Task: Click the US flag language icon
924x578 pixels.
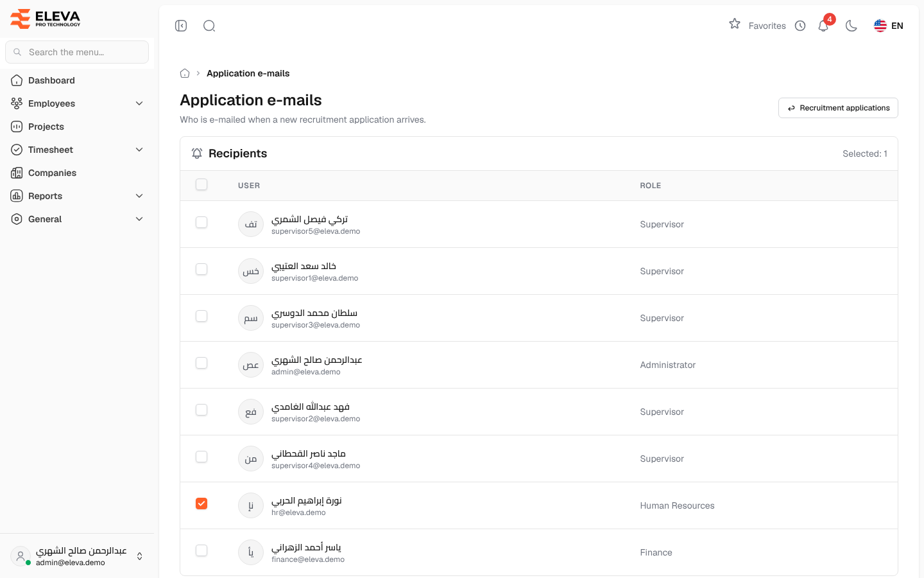Action: (x=880, y=26)
